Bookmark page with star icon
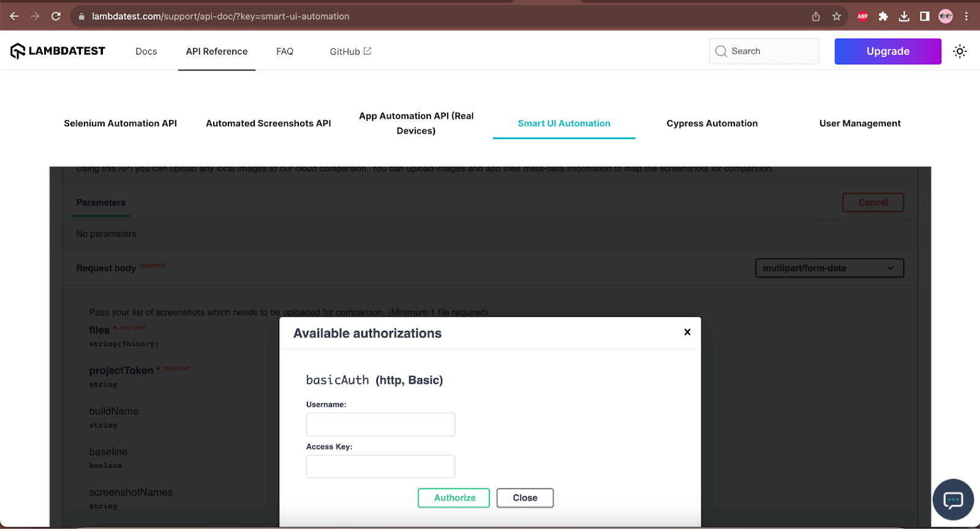 click(x=837, y=17)
